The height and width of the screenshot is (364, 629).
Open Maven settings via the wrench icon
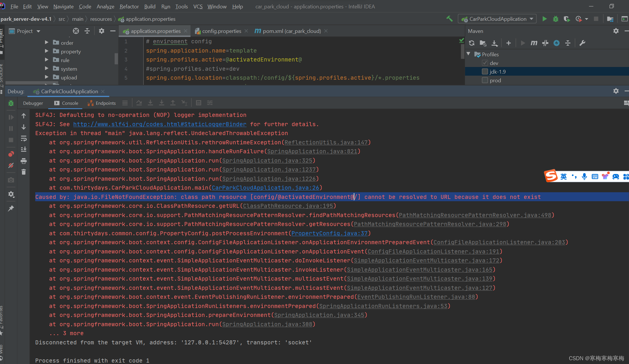click(x=582, y=43)
